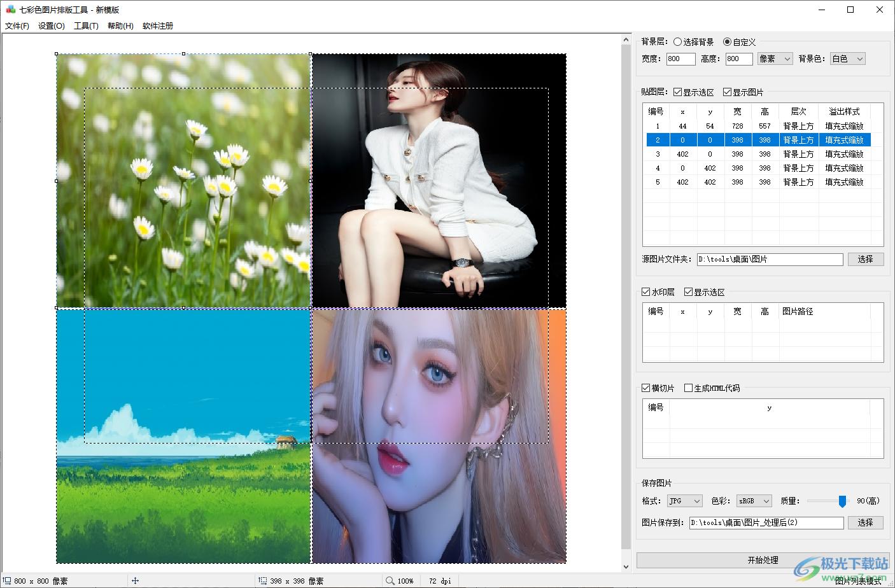This screenshot has height=588, width=895.
Task: Click the 宽度 width input field
Action: pyautogui.click(x=680, y=59)
